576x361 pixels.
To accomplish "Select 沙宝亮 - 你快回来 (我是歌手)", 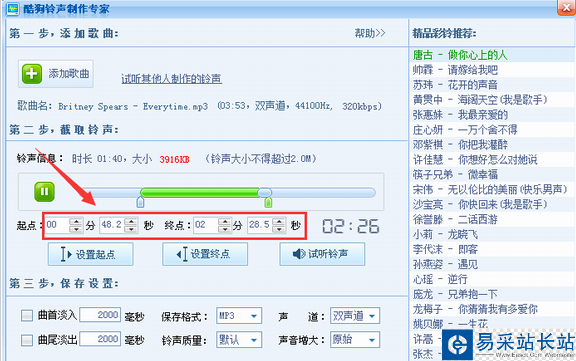I will coord(492,204).
